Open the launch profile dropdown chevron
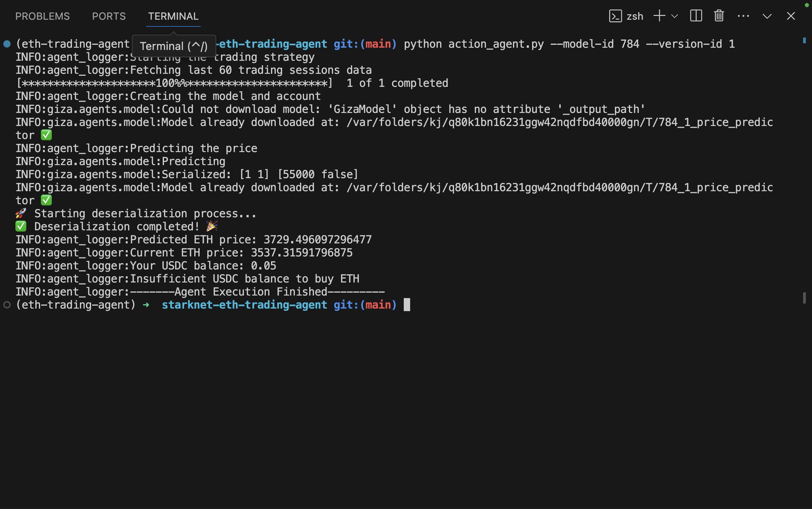Screen dimensions: 812x509 click(x=674, y=16)
